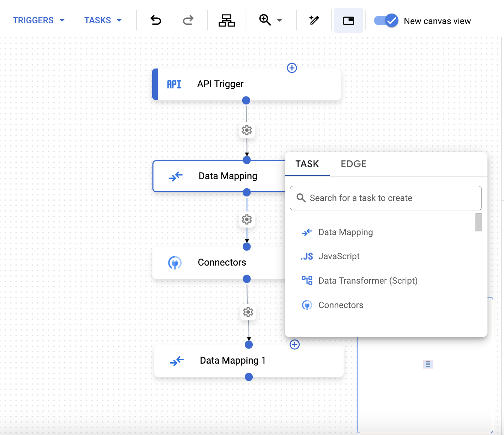Click the search magnifier in task field
504x435 pixels.
pos(301,198)
